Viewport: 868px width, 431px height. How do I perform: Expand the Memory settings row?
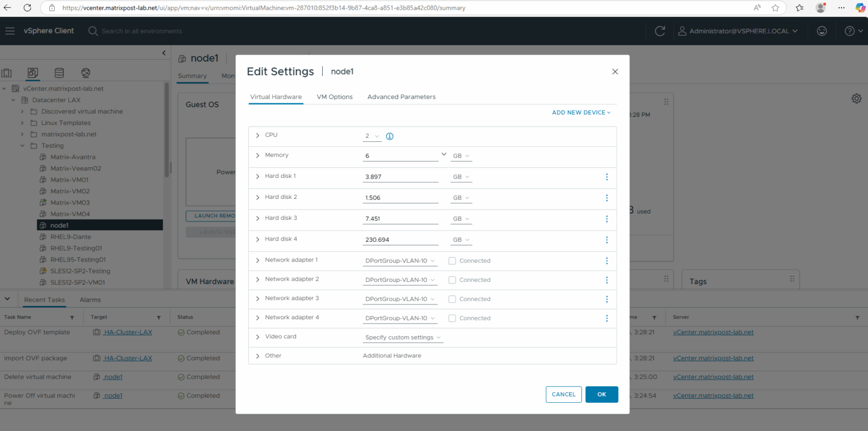pyautogui.click(x=257, y=155)
